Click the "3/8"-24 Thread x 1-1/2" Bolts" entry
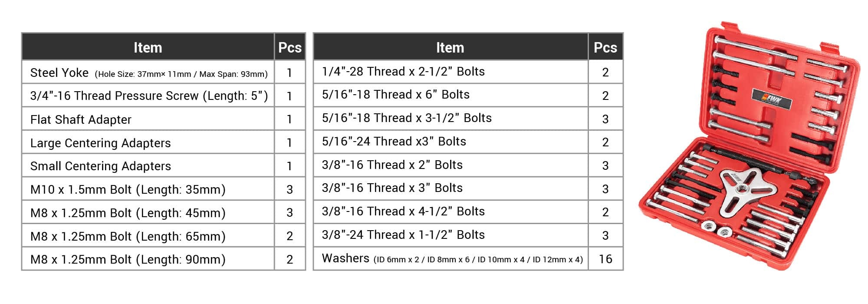Image resolution: width=868 pixels, height=304 pixels. [403, 235]
